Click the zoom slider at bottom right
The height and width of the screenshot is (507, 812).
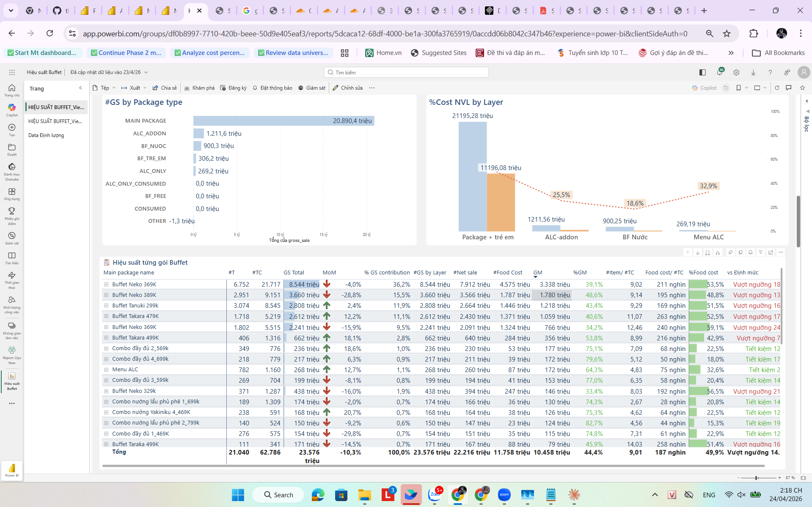[757, 478]
